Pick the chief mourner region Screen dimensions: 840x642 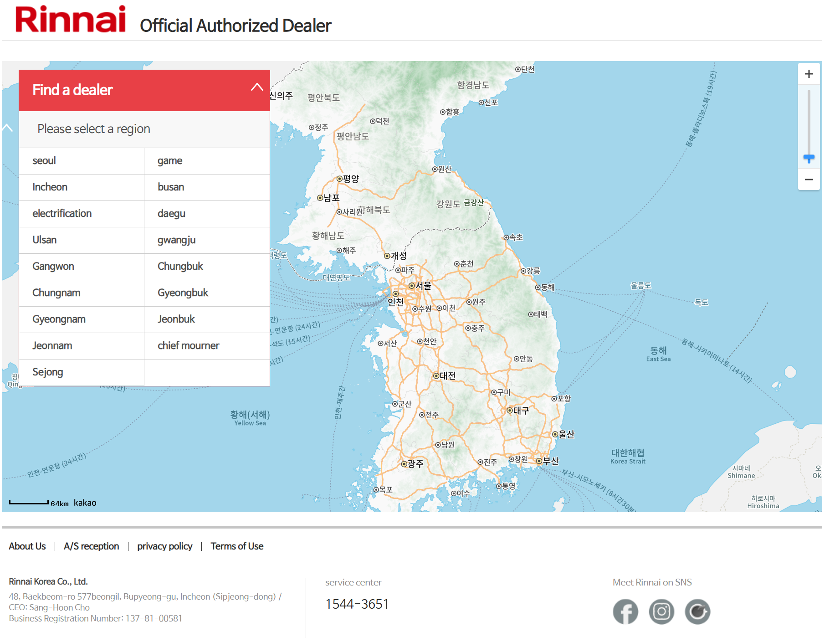207,346
